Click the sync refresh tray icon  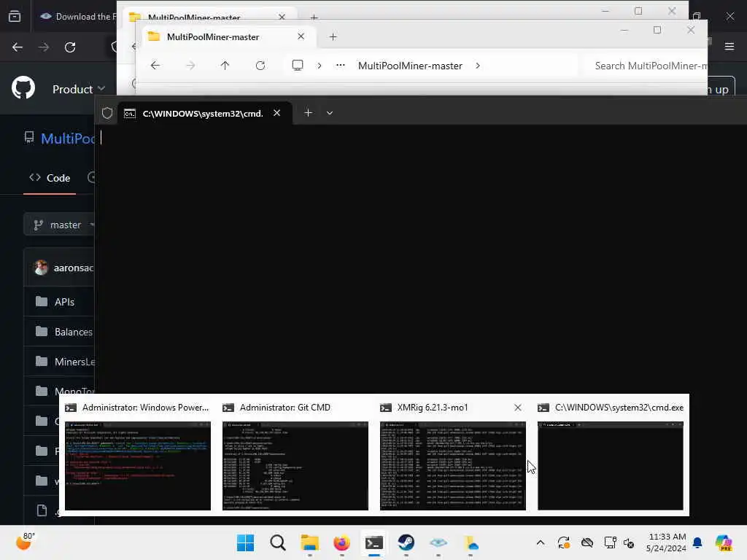[564, 542]
